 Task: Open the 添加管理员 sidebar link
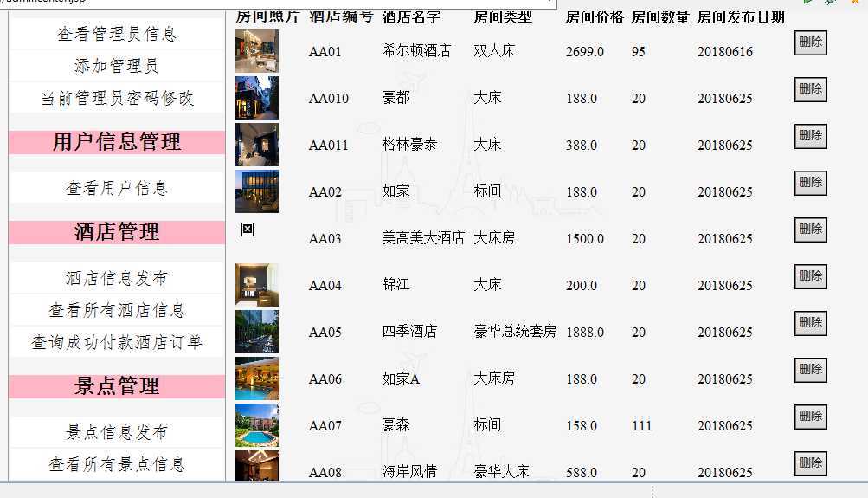[x=117, y=66]
